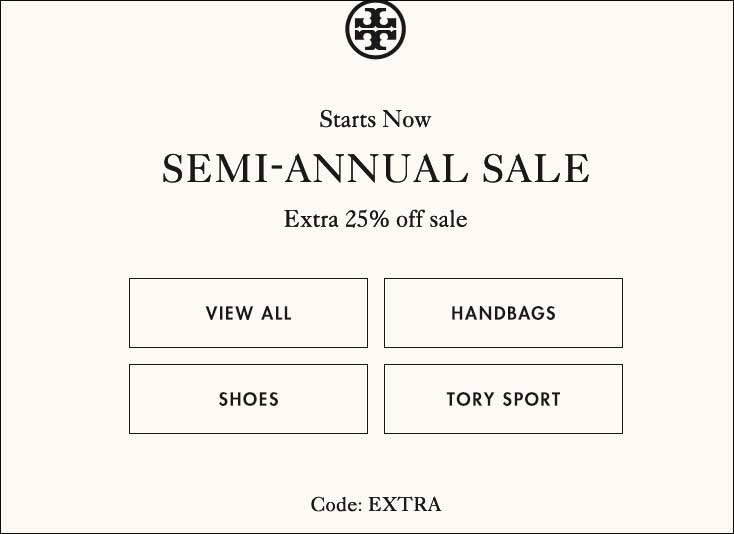Image resolution: width=734 pixels, height=534 pixels.
Task: Click 'Extra 25% off sale' subheading
Action: [x=375, y=219]
